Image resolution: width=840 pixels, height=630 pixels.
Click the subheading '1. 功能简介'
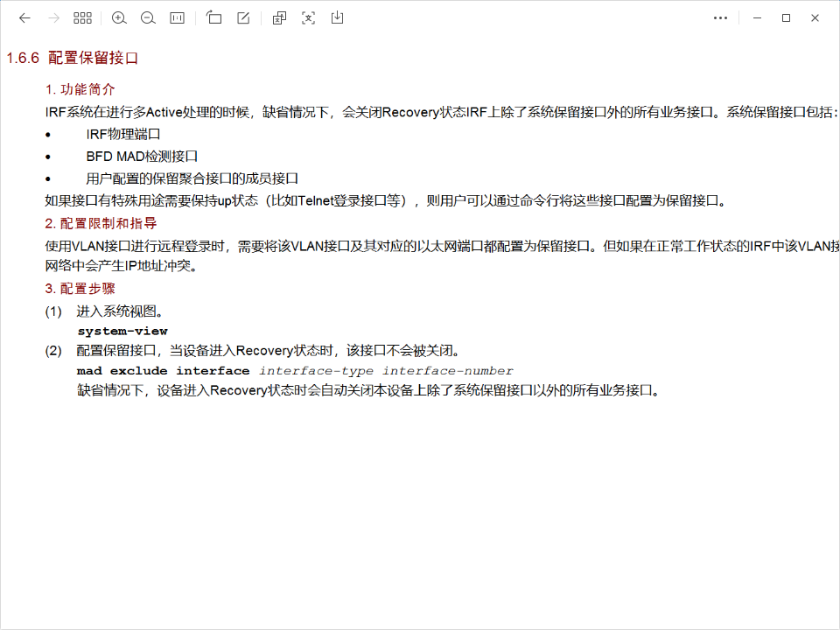80,89
